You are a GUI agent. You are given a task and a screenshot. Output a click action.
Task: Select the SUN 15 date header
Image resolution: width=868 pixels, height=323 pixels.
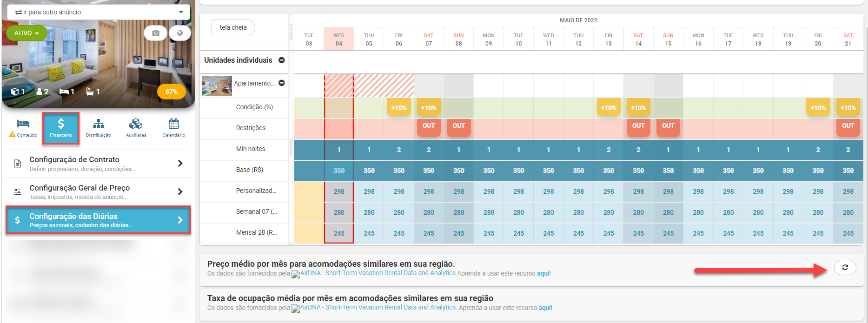tap(668, 40)
